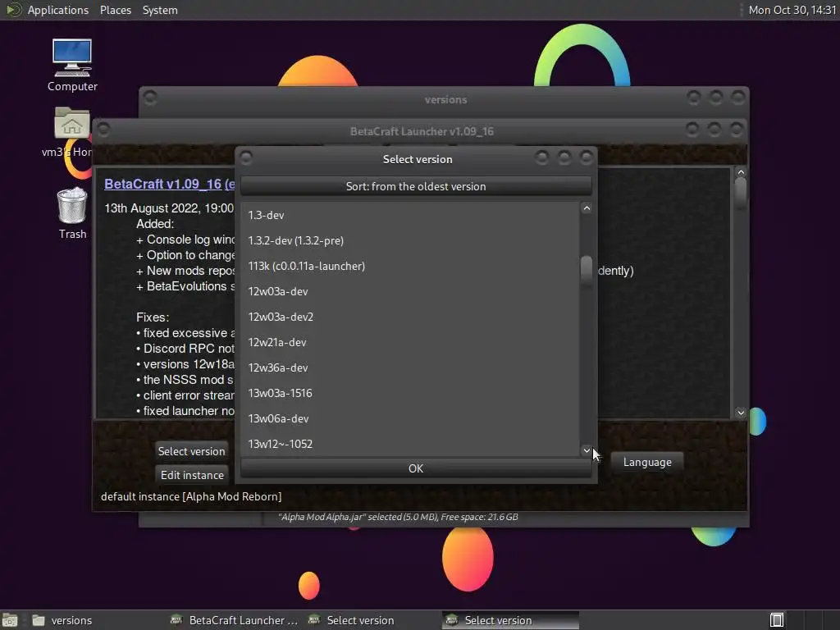Select version 1.3-dev in the list

tap(410, 215)
